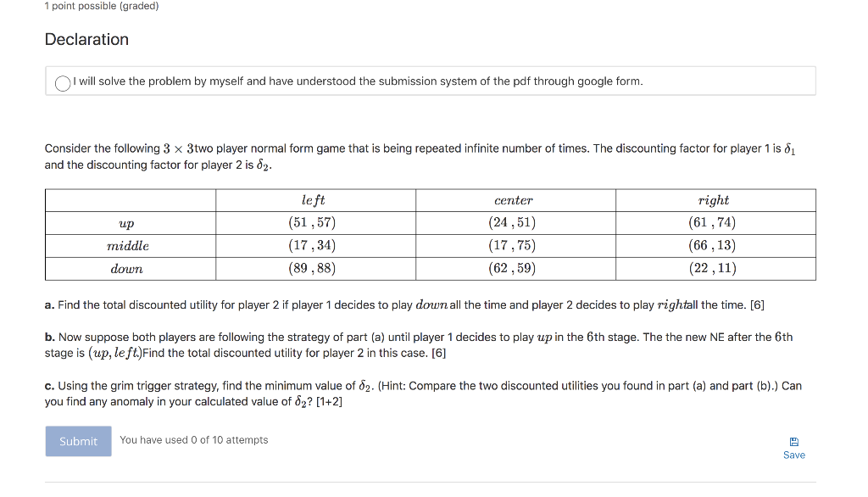Select the '1 point possible (graded)' label

[x=102, y=6]
